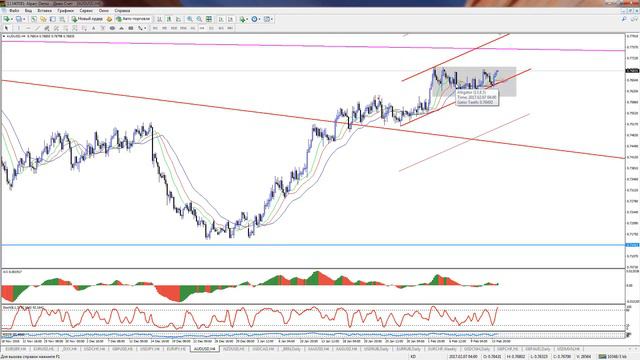Click the connection status indicator in status bar
The height and width of the screenshot is (360, 640).
(613, 356)
